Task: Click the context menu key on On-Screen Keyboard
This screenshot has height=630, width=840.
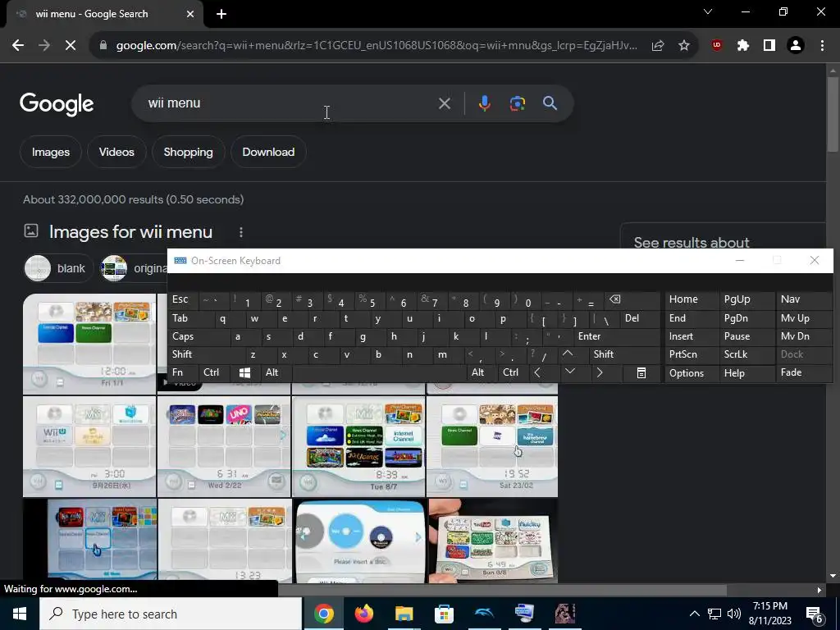Action: tap(641, 373)
